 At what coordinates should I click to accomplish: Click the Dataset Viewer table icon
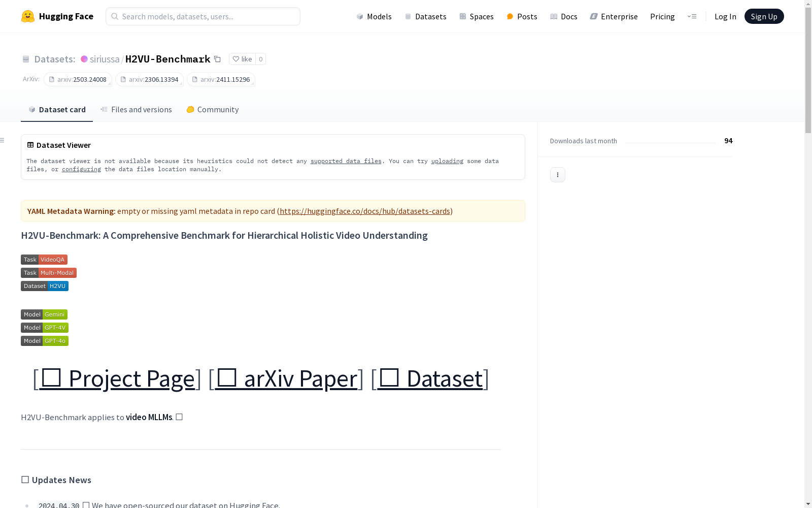tap(30, 145)
